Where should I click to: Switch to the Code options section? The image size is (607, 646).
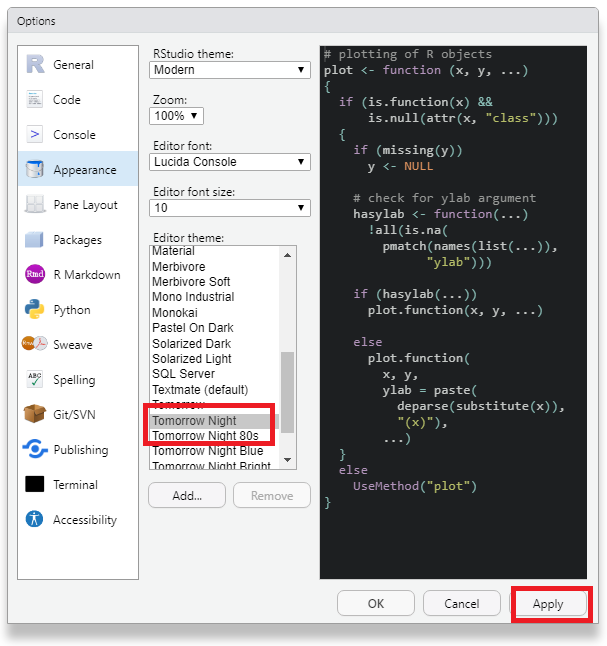coord(67,100)
